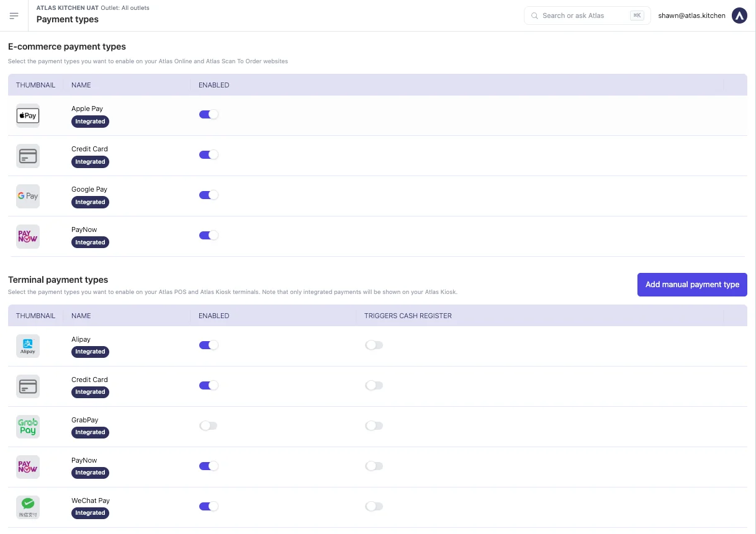Click the Payment types page title
The width and height of the screenshot is (756, 534).
pyautogui.click(x=68, y=19)
